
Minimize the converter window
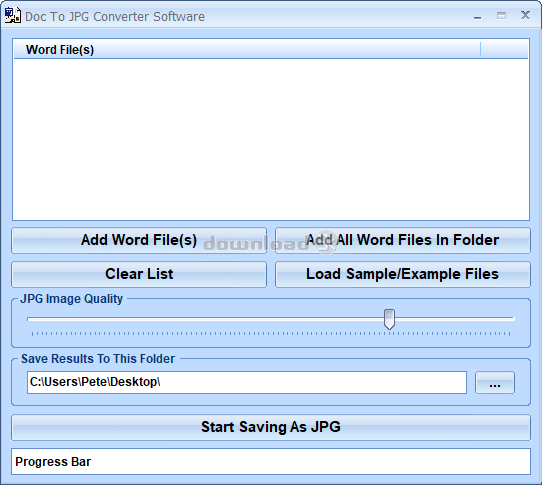(x=477, y=16)
